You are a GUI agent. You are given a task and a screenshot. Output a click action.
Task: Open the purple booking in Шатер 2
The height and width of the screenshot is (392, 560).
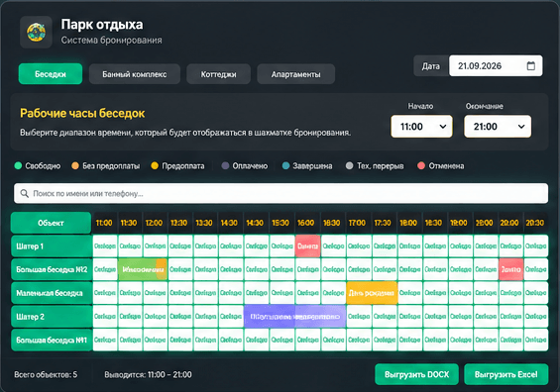295,317
